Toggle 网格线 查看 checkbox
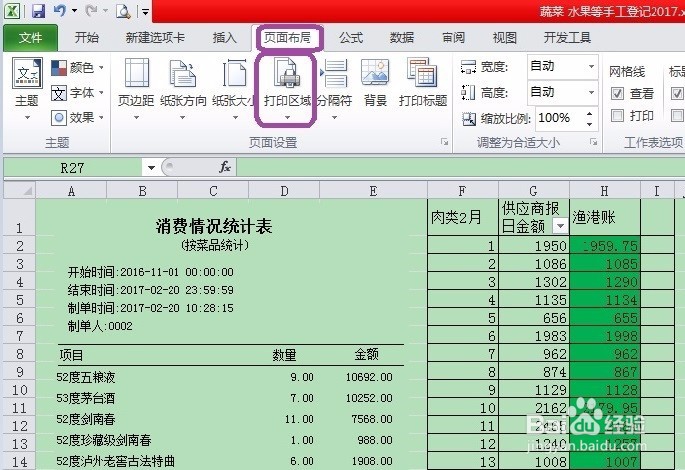Viewport: 685px width, 470px height. (x=617, y=93)
